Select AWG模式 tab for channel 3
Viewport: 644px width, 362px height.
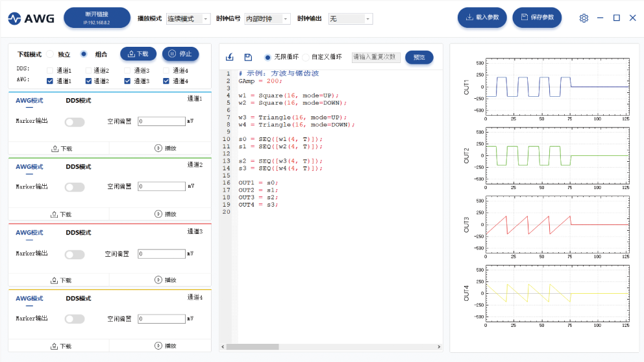pyautogui.click(x=29, y=232)
